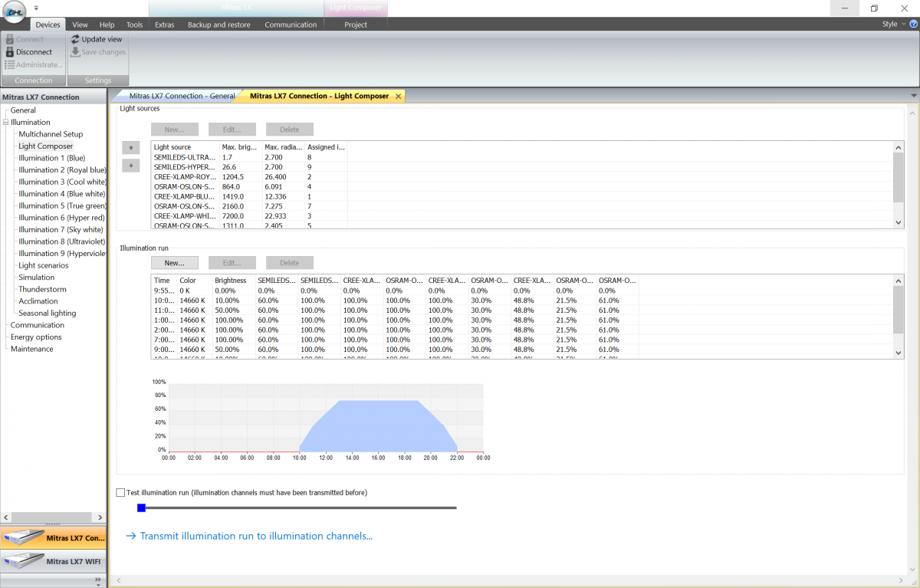
Task: Open the View ribbon tab
Action: coord(80,25)
